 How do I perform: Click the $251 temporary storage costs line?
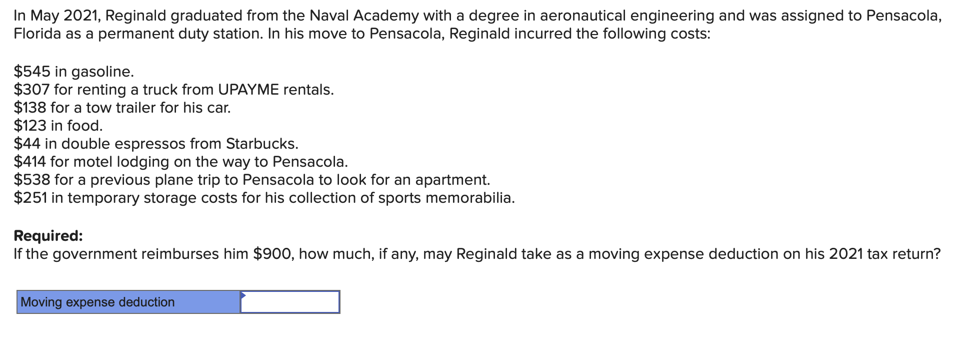(264, 198)
